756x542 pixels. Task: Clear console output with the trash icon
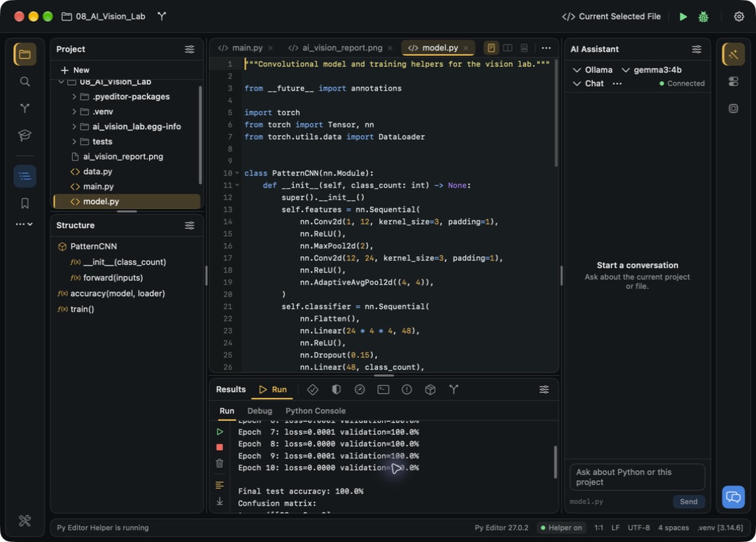[220, 464]
